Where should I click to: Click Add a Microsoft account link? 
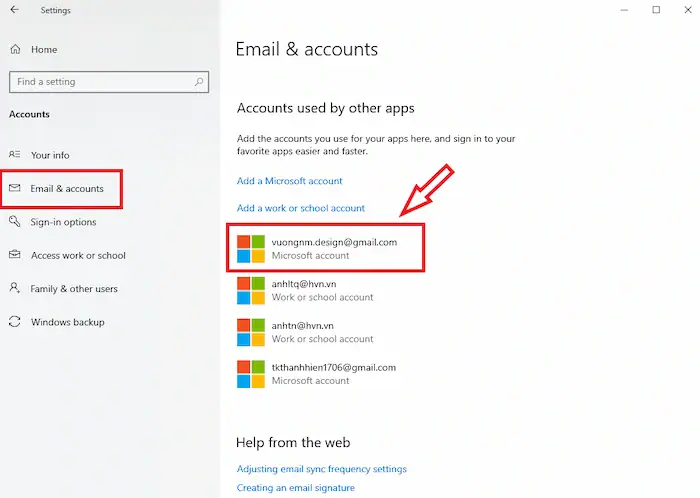(x=289, y=181)
